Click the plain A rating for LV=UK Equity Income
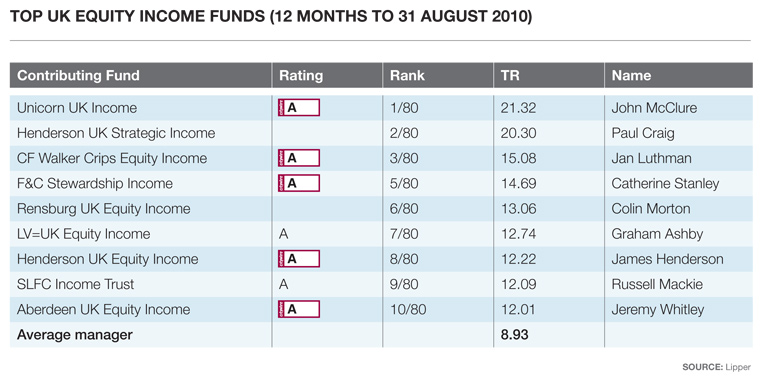This screenshot has width=760, height=377. 284,234
